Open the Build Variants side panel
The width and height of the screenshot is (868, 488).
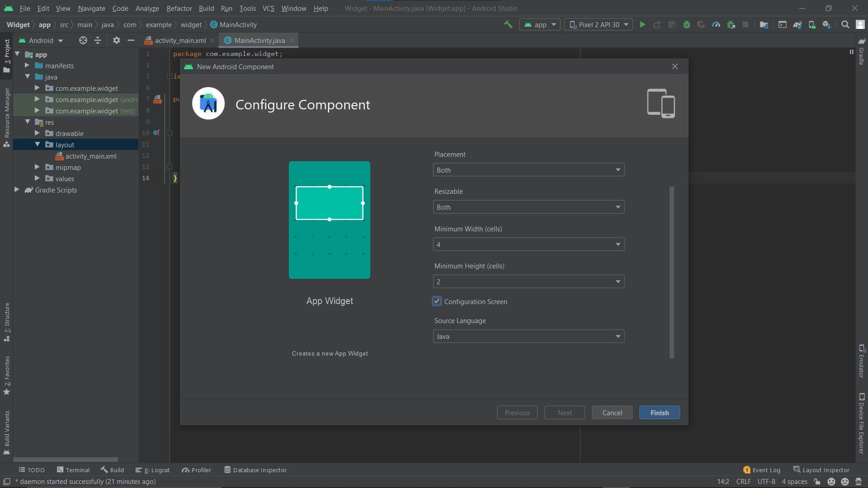point(6,432)
